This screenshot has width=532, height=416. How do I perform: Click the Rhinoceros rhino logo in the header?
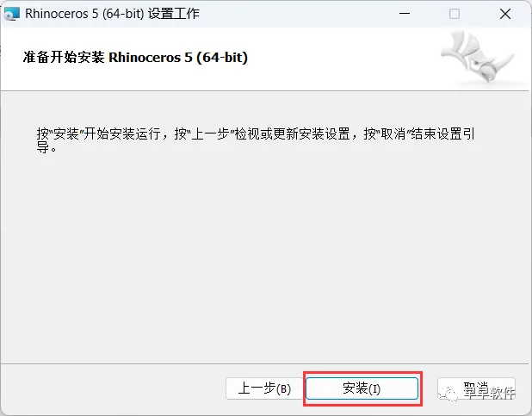pos(479,57)
